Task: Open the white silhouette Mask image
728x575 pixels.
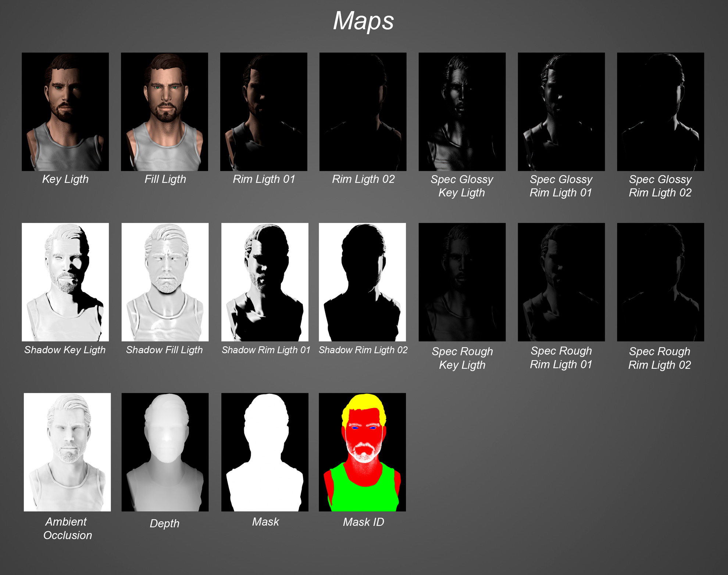Action: 265,452
